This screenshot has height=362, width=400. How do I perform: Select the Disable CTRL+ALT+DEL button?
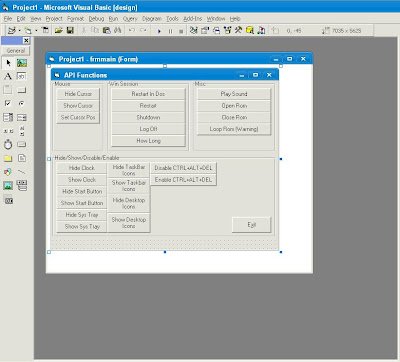[x=183, y=168]
